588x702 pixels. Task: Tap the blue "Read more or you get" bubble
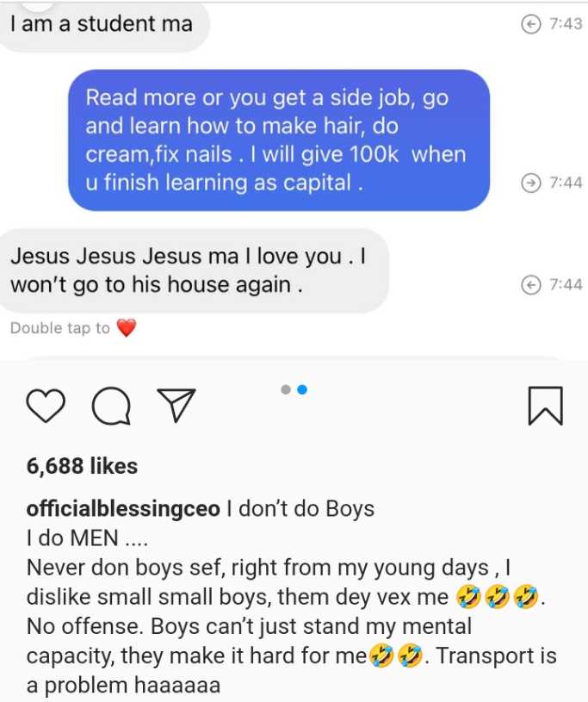pyautogui.click(x=278, y=140)
